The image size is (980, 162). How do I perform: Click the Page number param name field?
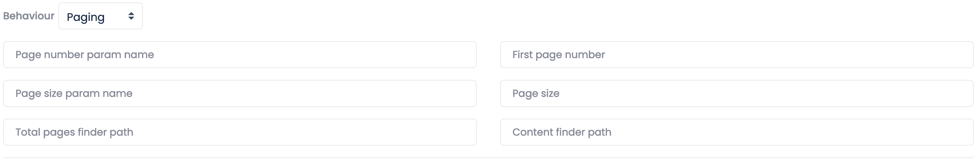coord(240,55)
